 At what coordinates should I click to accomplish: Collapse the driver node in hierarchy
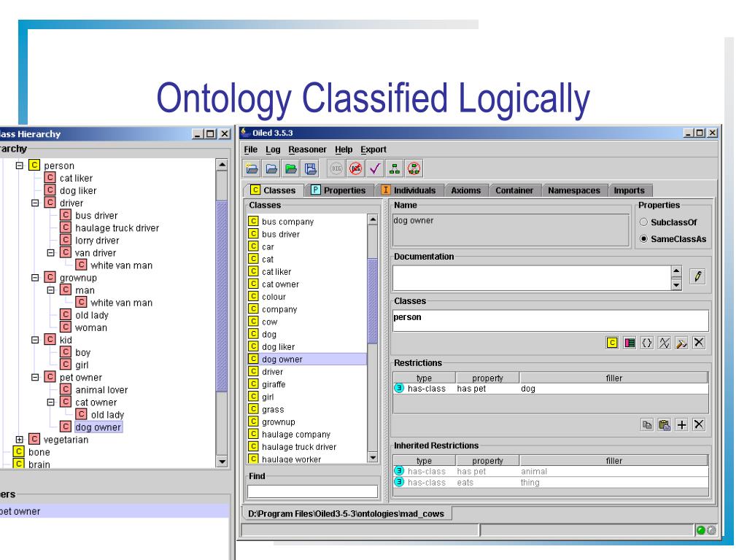click(35, 203)
